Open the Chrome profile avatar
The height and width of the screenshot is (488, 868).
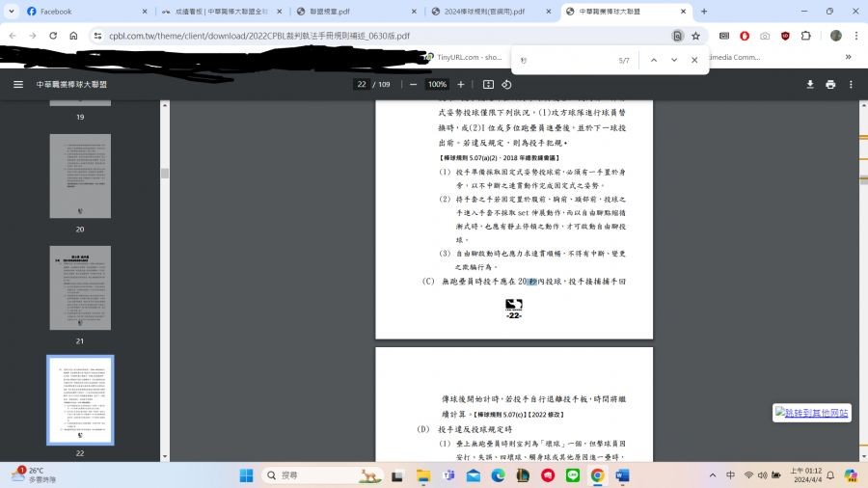[x=836, y=36]
